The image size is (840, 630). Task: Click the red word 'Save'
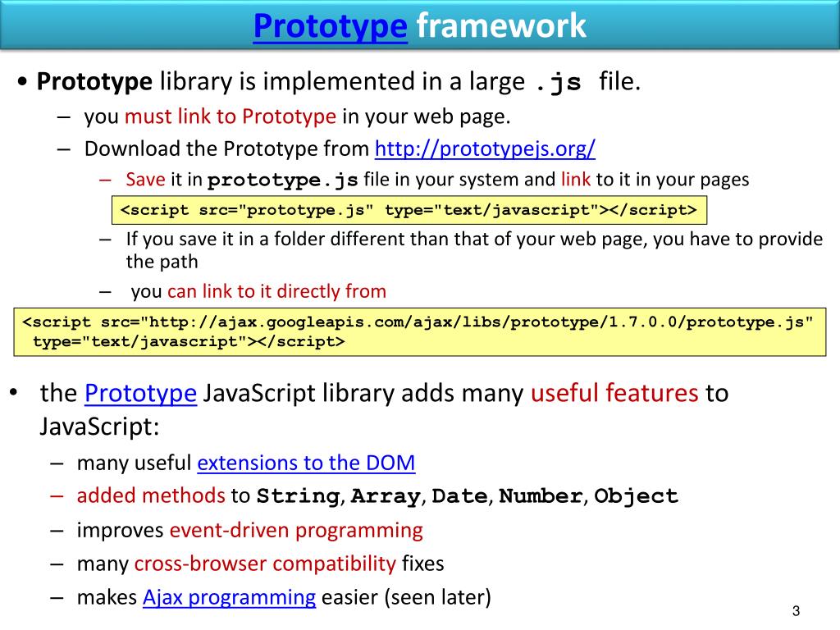point(145,180)
